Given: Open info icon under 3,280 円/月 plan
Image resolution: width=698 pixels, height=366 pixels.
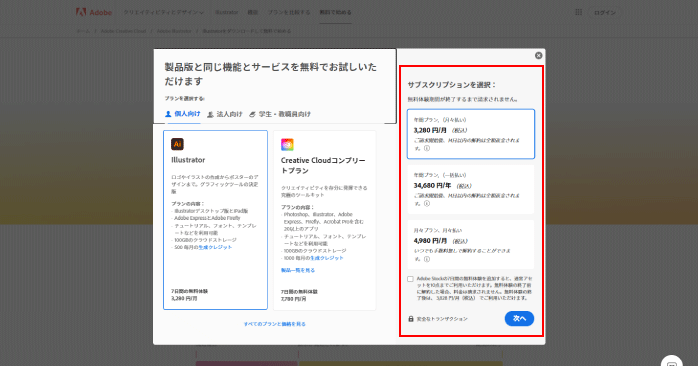Looking at the screenshot, I should (x=427, y=148).
